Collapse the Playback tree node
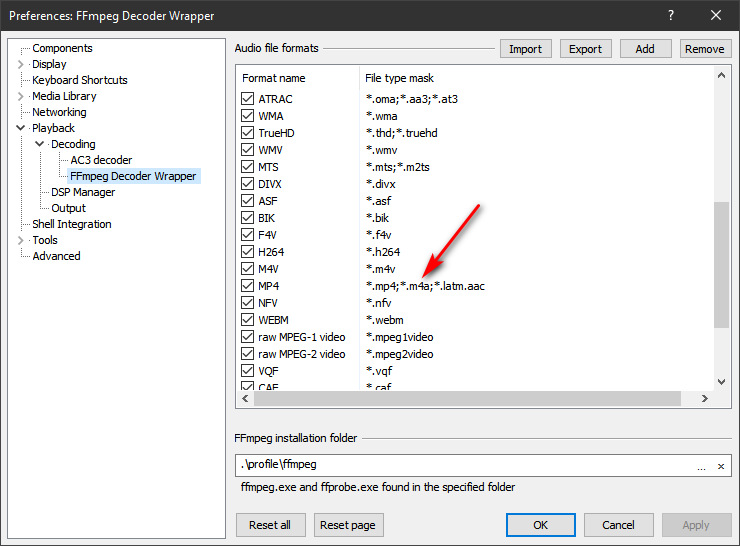 21,128
